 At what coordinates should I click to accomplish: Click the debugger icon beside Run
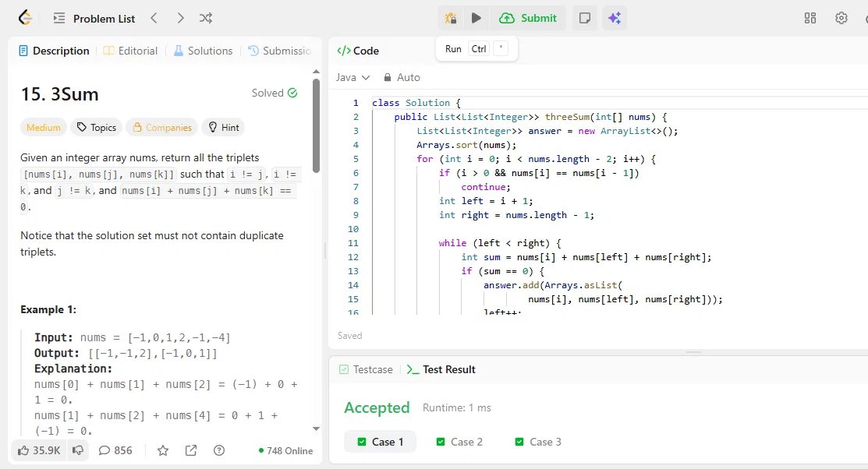pyautogui.click(x=451, y=18)
